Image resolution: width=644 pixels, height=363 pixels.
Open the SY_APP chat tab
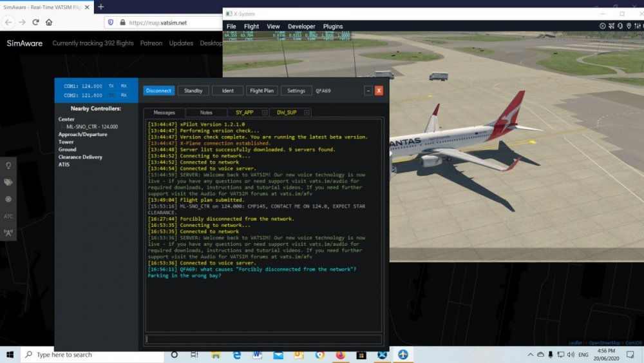pyautogui.click(x=244, y=113)
